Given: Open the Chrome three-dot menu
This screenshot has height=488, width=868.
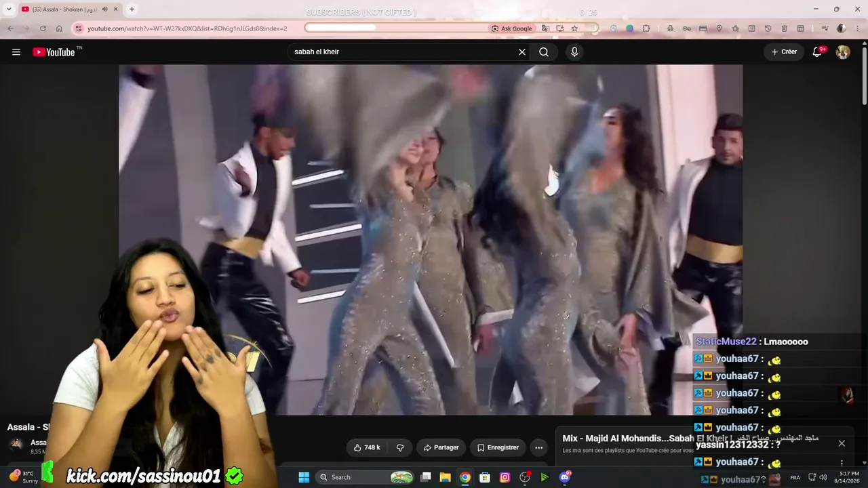Looking at the screenshot, I should tap(858, 28).
